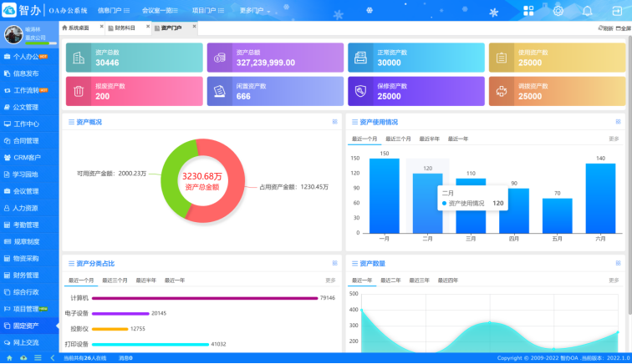Switch to the 财务科目 tab
This screenshot has height=364, width=632.
[125, 28]
